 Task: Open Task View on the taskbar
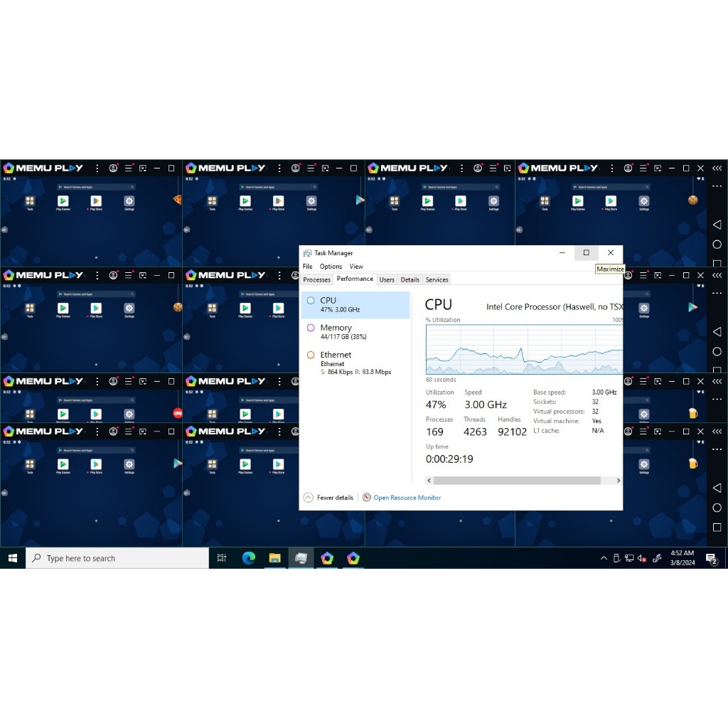click(x=222, y=558)
